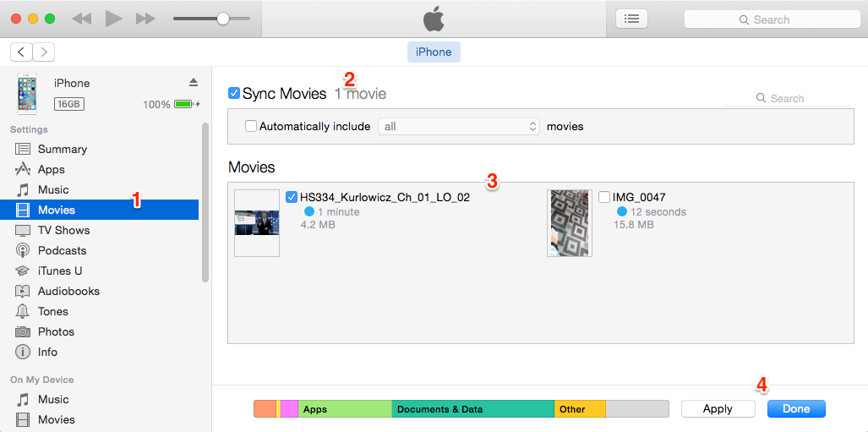Click the rewind playback button

[81, 19]
